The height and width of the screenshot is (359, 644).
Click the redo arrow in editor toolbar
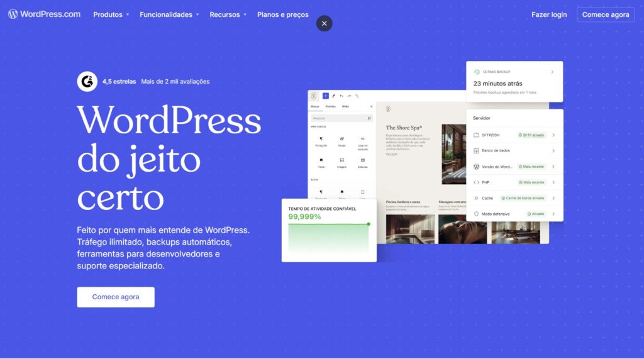click(x=349, y=96)
